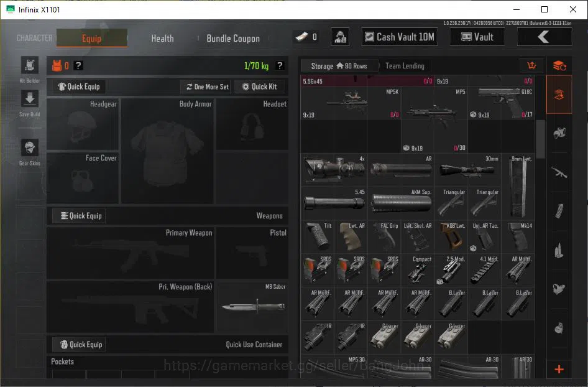Viewport: 588px width, 387px height.
Task: Select the FAL Grip item
Action: [x=384, y=236]
